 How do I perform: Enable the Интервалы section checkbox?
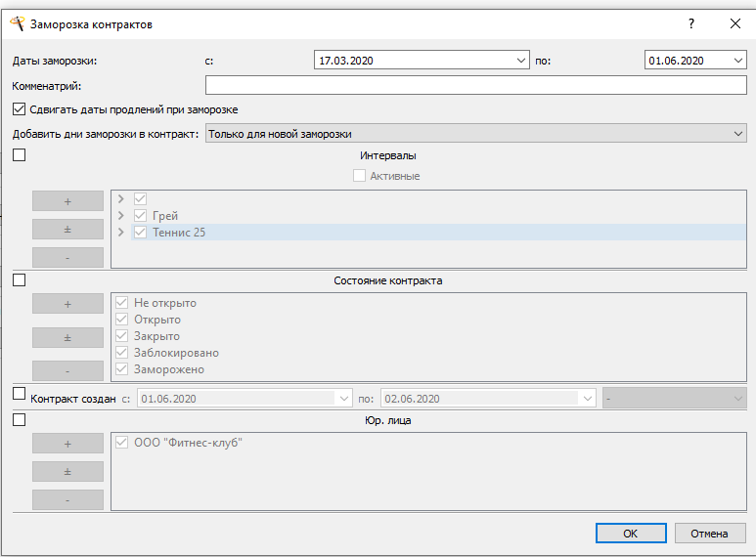coord(19,155)
